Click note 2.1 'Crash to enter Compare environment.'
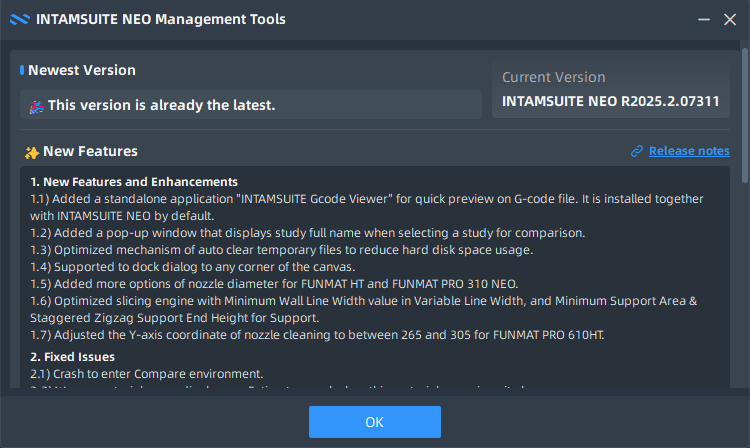 click(147, 374)
